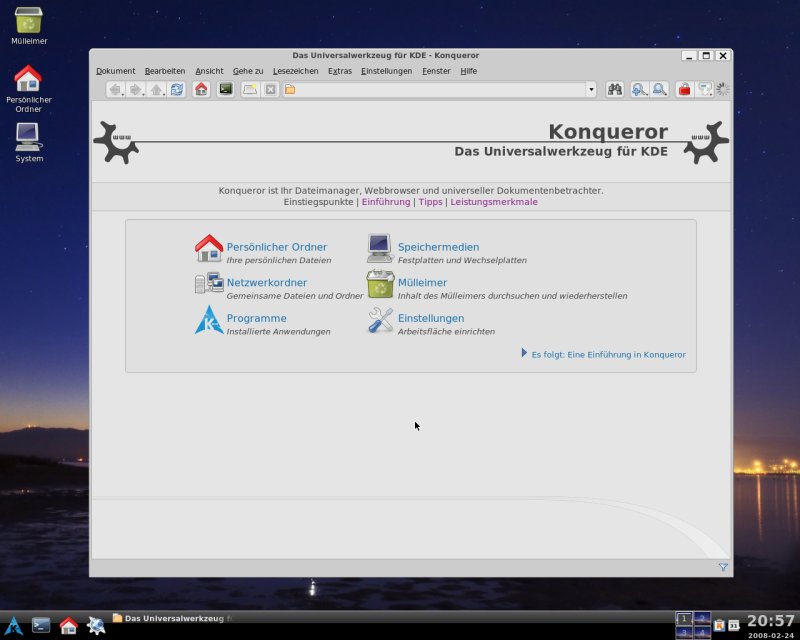This screenshot has width=800, height=640.
Task: Open the Netzwerkordner link
Action: point(267,283)
